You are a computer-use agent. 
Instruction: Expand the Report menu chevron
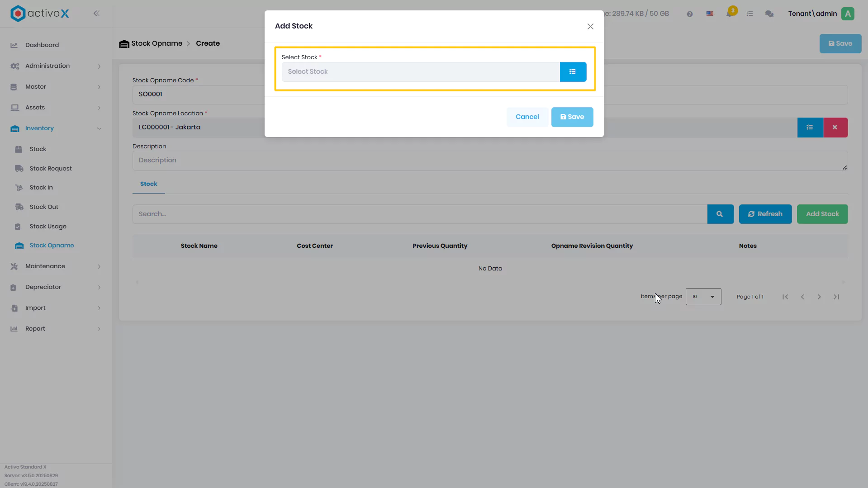[99, 329]
